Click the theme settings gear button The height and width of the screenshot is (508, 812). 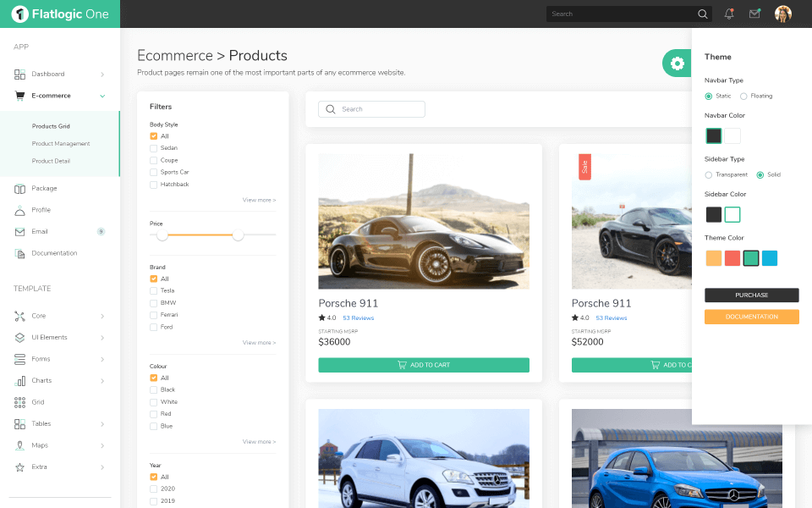677,63
